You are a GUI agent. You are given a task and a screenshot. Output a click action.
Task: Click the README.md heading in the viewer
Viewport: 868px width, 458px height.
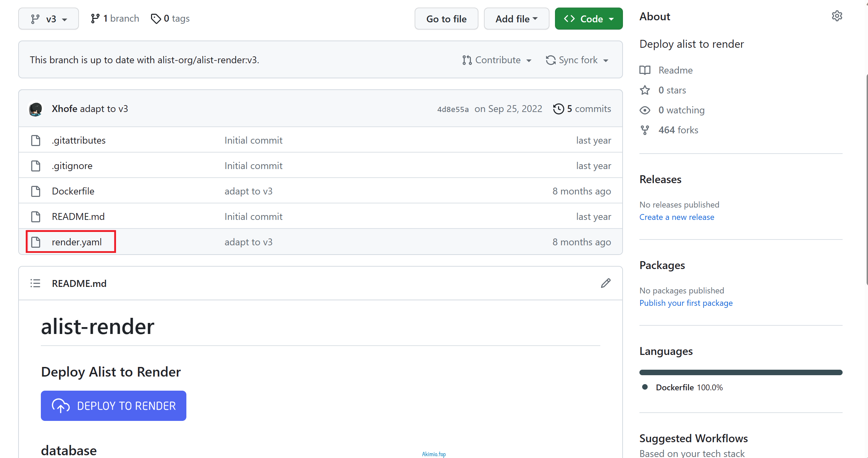(x=79, y=283)
